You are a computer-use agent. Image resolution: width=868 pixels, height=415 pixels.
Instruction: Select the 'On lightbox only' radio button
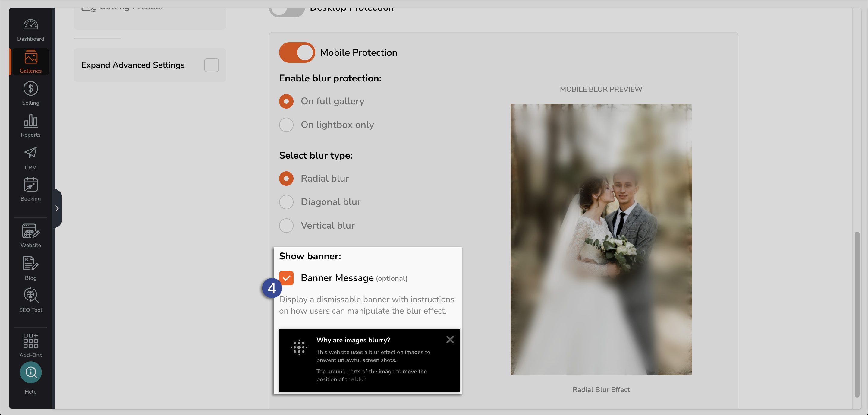286,125
